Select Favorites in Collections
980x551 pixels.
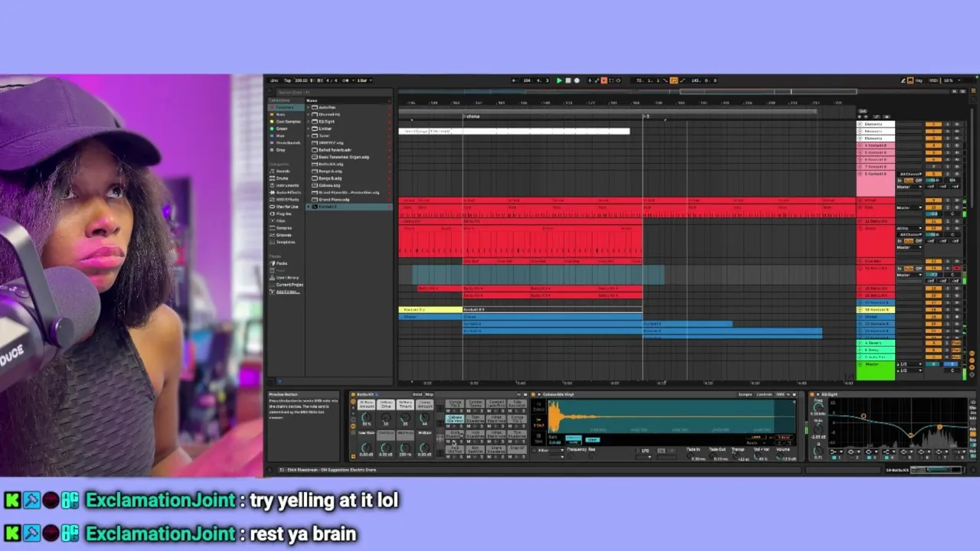[x=285, y=107]
